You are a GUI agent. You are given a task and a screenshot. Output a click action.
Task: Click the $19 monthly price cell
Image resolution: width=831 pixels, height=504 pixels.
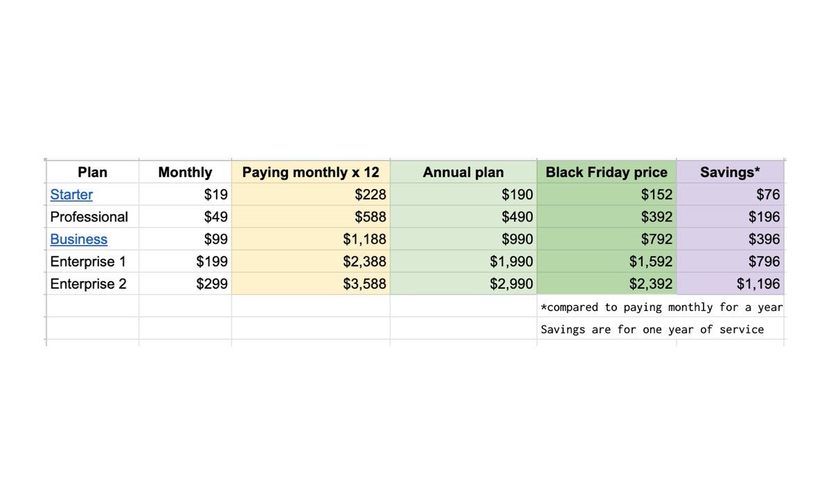point(216,195)
